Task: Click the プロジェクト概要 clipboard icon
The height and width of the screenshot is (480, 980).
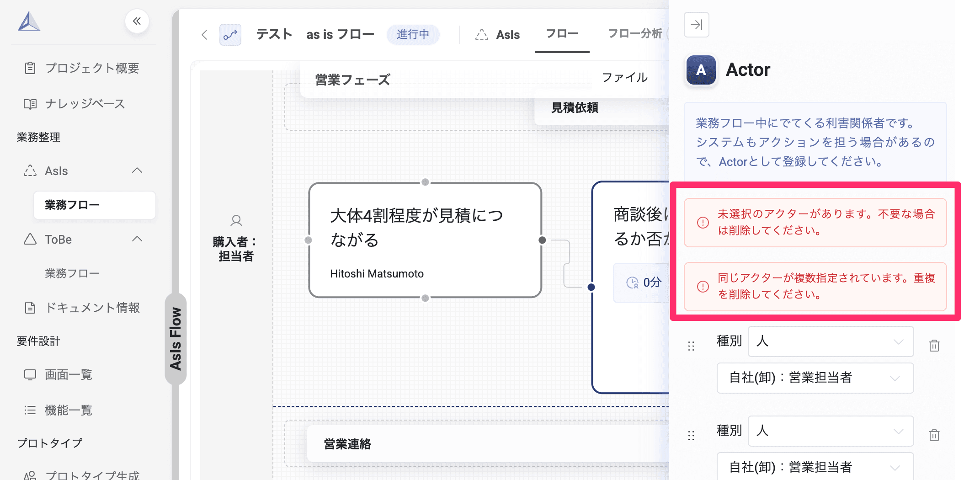Action: click(30, 68)
